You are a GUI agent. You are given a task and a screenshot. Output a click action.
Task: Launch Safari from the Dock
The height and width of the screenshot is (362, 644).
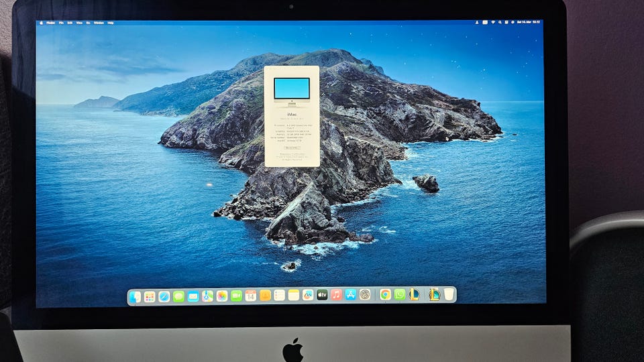click(164, 296)
